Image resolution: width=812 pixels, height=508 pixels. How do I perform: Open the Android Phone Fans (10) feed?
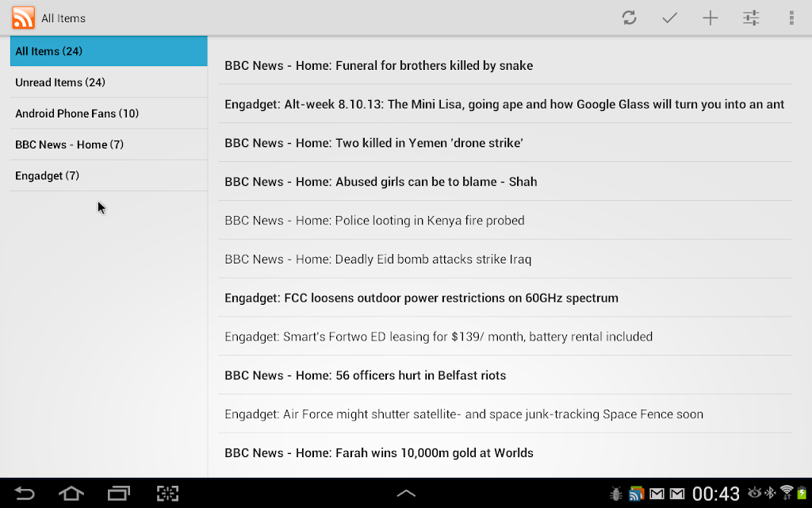tap(109, 113)
